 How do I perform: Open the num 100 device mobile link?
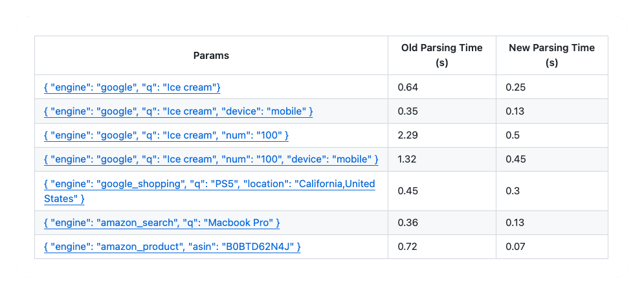coord(211,159)
